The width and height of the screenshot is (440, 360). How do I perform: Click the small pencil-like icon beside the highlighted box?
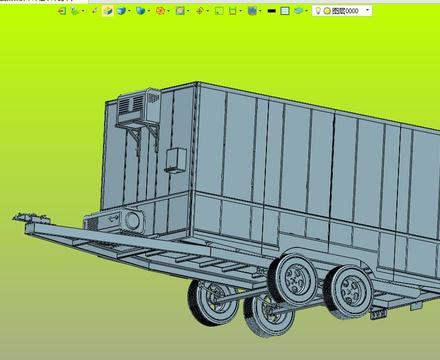coord(95,11)
